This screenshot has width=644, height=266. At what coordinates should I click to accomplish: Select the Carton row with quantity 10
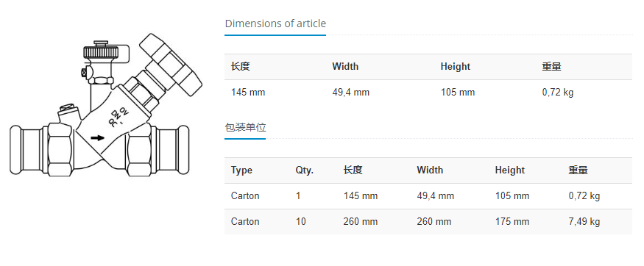pyautogui.click(x=428, y=222)
